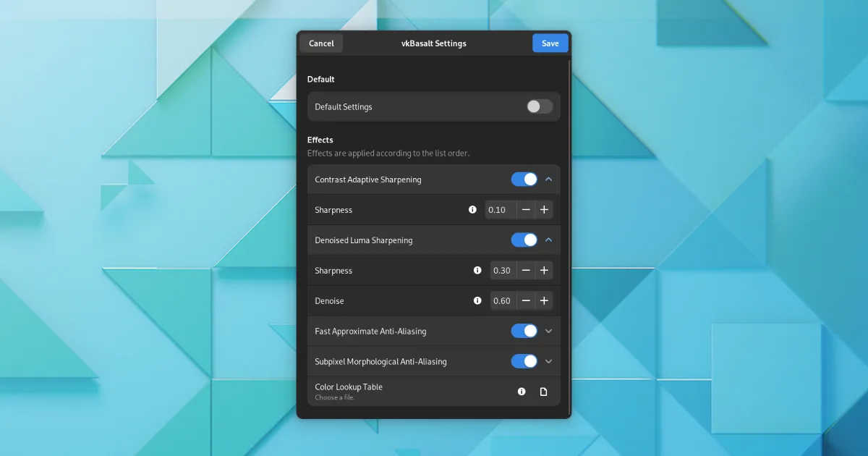Click the Color Lookup Table info icon
This screenshot has width=868, height=456.
pyautogui.click(x=522, y=392)
